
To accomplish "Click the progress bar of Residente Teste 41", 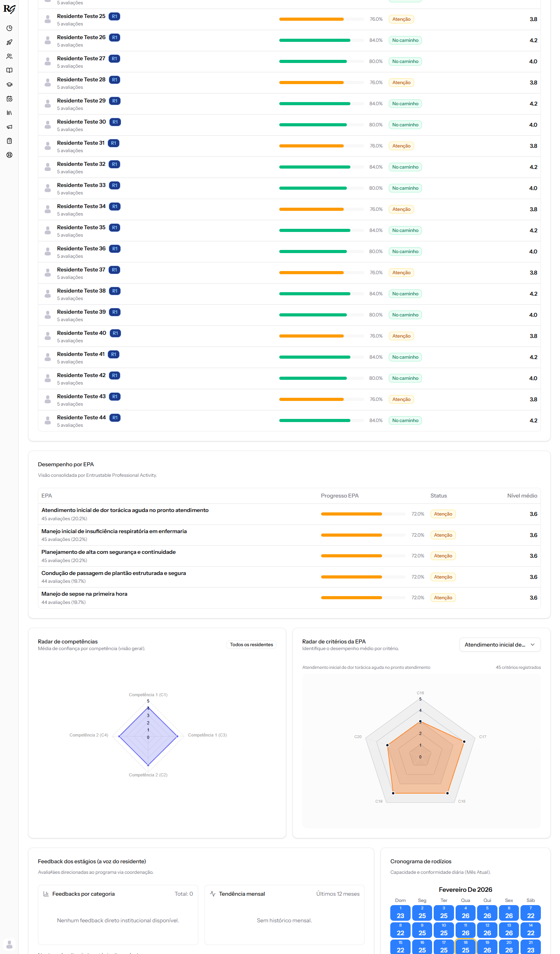I will [x=321, y=357].
